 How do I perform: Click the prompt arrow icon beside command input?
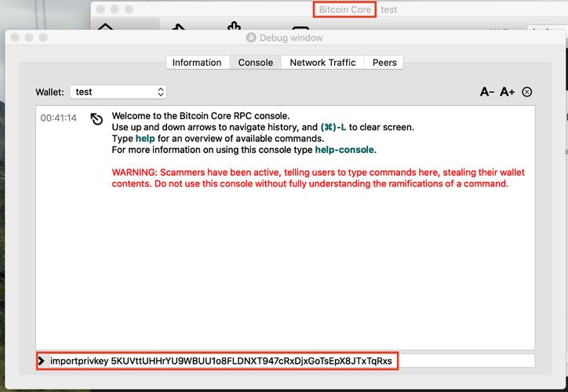click(x=42, y=361)
